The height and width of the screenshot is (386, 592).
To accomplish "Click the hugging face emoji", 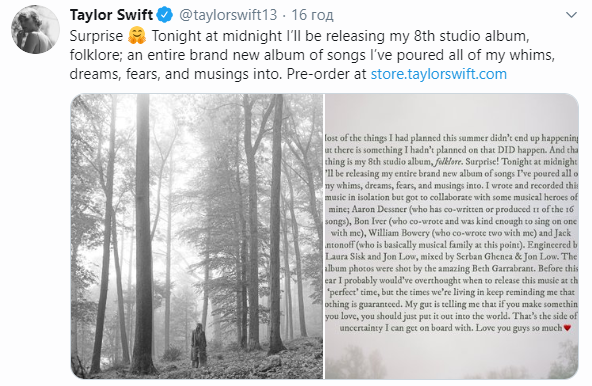I will (x=137, y=36).
